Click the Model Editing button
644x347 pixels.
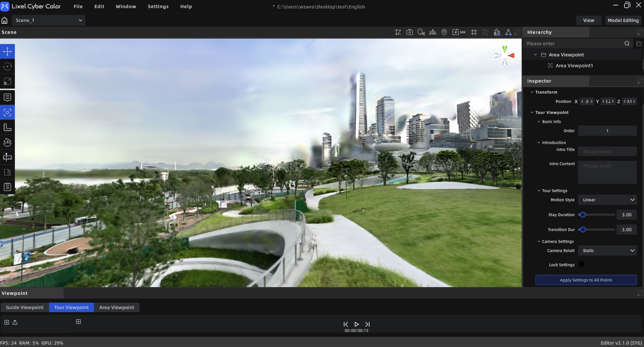[623, 20]
